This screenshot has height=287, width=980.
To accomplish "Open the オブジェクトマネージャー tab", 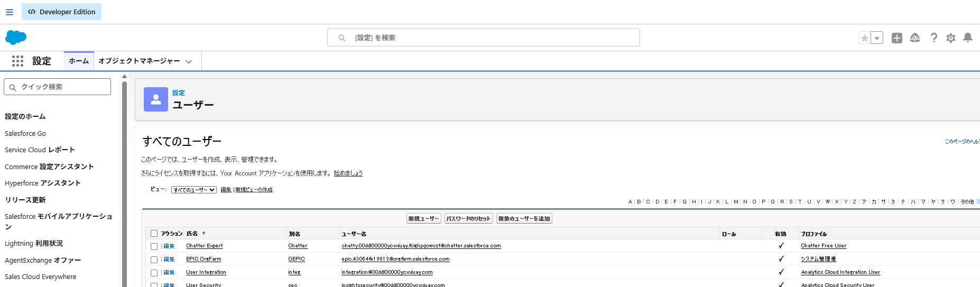I will 139,61.
